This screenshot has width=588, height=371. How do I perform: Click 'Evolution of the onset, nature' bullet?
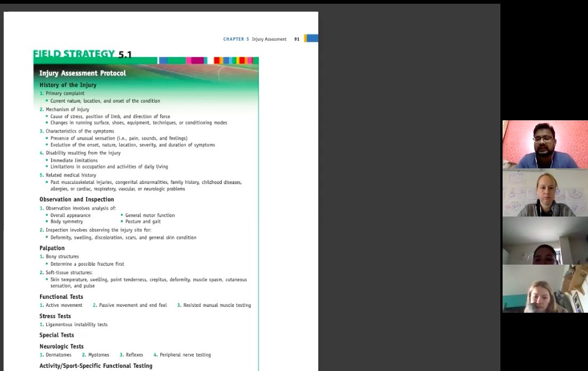pyautogui.click(x=133, y=145)
